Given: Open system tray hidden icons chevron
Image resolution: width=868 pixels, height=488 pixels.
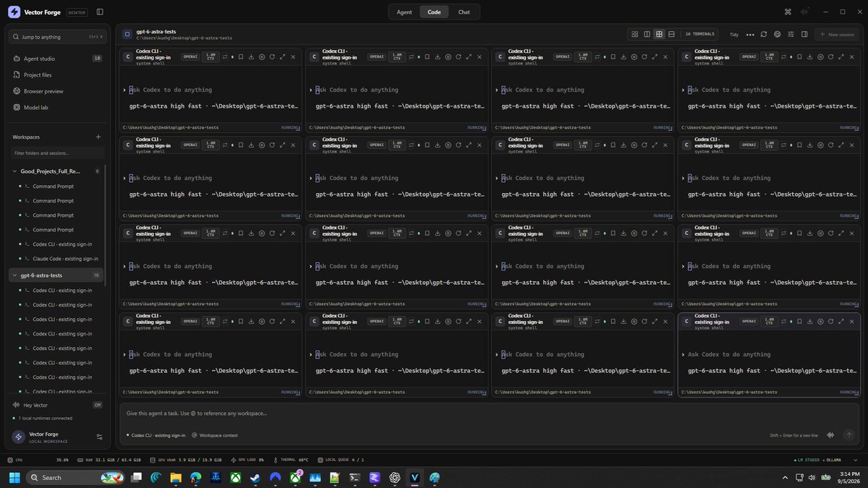Looking at the screenshot, I should (x=786, y=477).
